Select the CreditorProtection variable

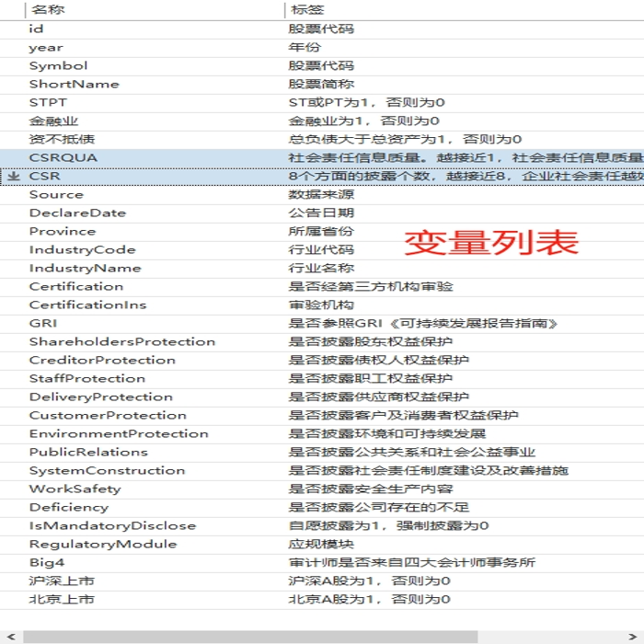pos(102,361)
